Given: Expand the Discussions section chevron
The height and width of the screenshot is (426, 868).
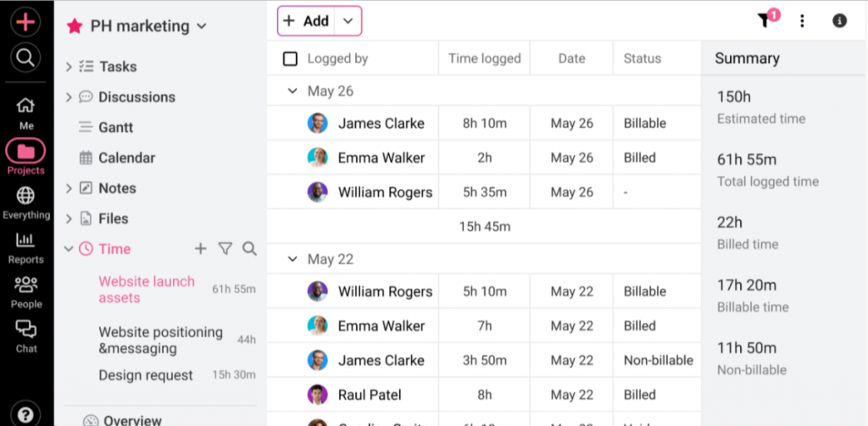Looking at the screenshot, I should (x=69, y=97).
